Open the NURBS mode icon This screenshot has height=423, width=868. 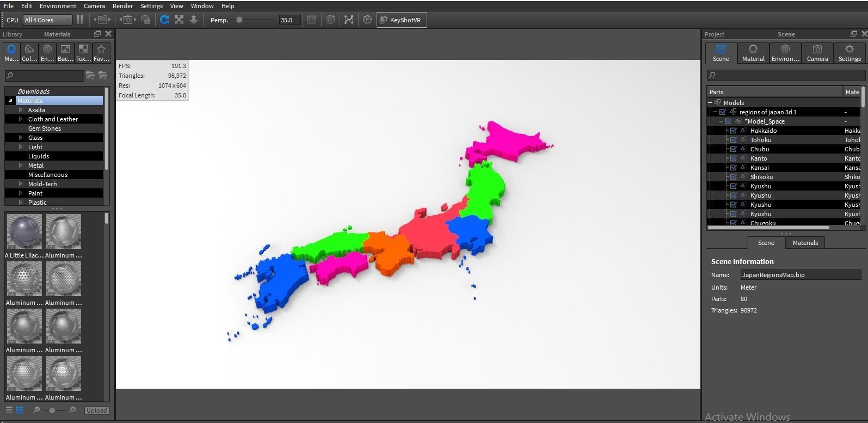click(x=349, y=20)
